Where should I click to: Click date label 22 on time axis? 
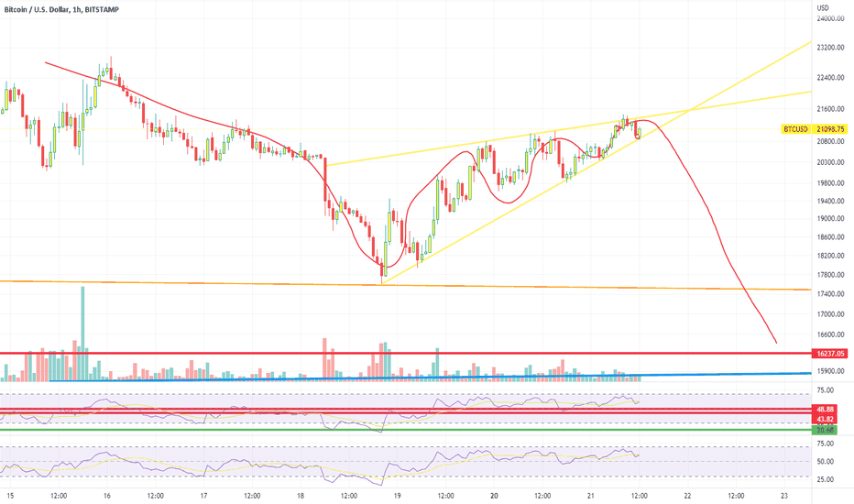(688, 496)
